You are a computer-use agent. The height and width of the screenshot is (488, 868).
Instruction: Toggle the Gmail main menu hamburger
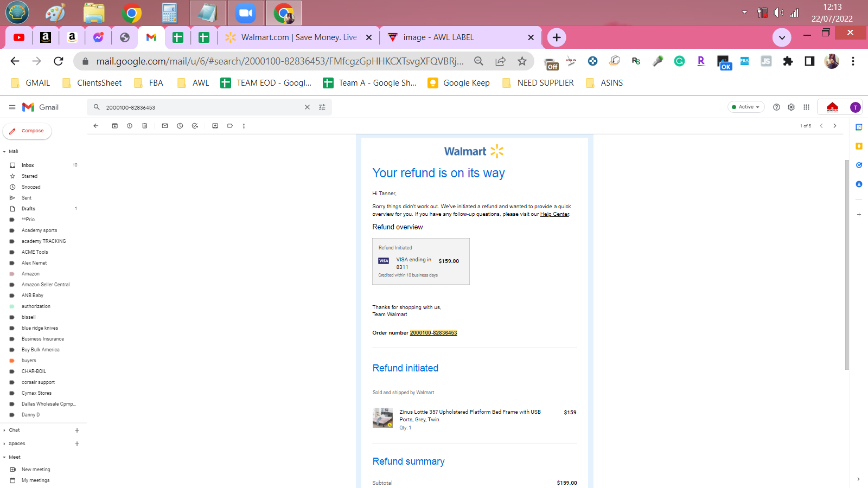point(12,107)
